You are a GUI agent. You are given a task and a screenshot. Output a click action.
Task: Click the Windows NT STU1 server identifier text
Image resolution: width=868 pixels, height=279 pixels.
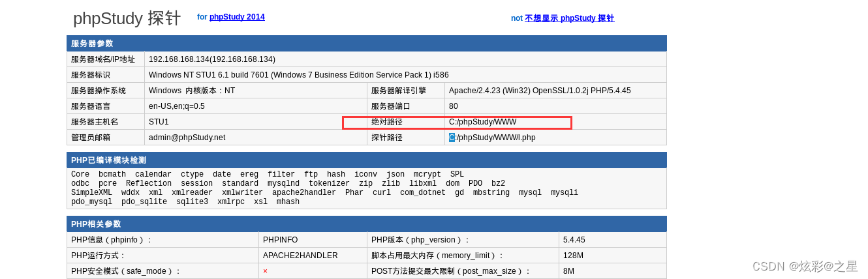pos(298,75)
